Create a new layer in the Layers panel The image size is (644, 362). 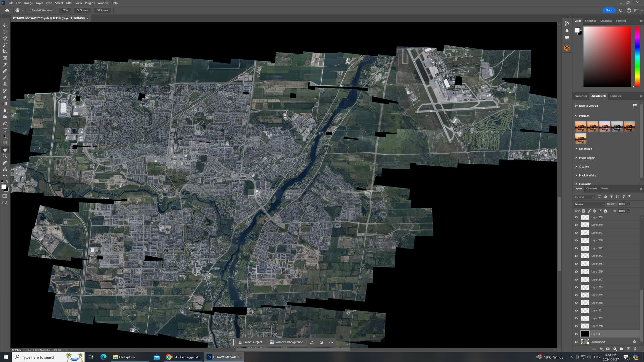point(628,349)
